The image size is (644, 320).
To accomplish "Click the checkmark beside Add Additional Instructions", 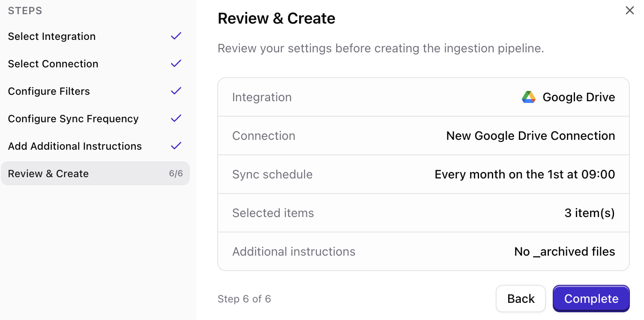I will pos(176,146).
